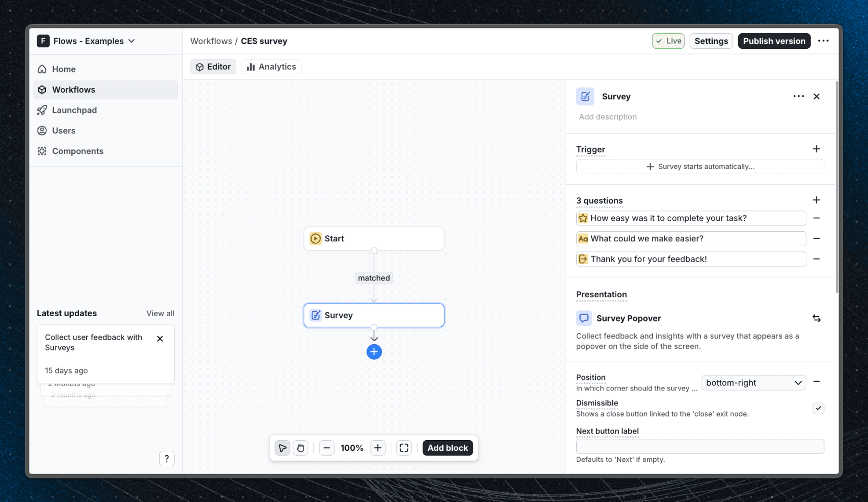The image size is (868, 502).
Task: Click the Add block button
Action: pyautogui.click(x=448, y=448)
